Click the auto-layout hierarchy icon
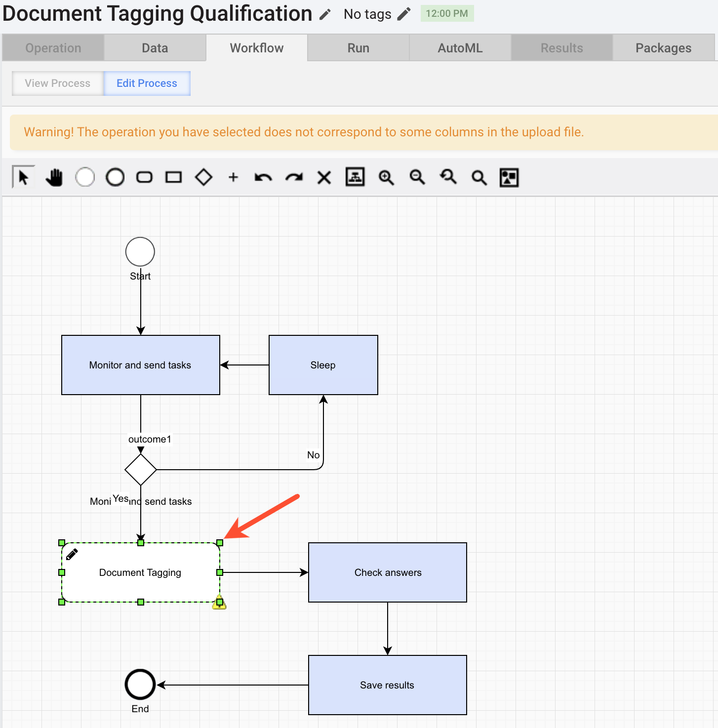718x728 pixels. point(355,177)
